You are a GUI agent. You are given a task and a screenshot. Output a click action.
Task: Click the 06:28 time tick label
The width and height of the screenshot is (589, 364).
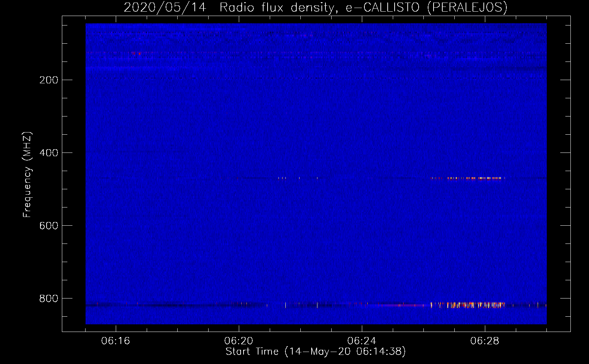[x=485, y=341]
